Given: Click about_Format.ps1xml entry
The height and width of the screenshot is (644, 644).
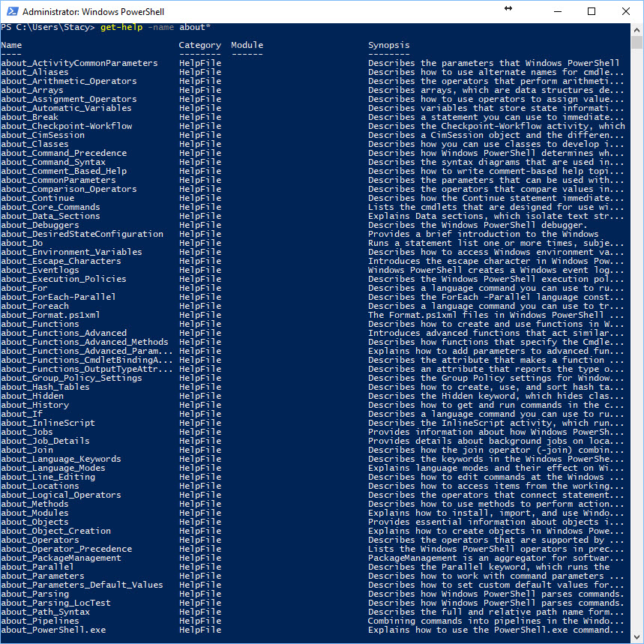Looking at the screenshot, I should point(50,316).
